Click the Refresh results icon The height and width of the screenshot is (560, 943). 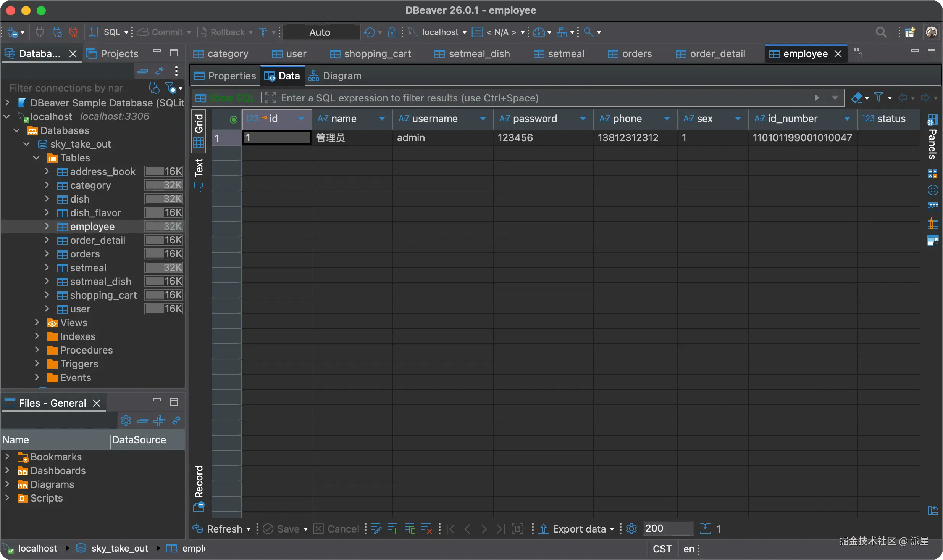click(198, 529)
